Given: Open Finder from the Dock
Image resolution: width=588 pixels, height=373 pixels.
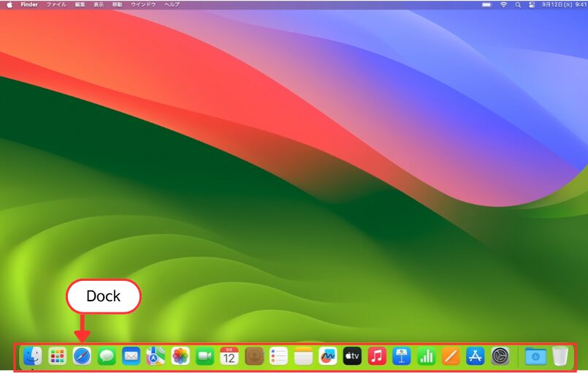Looking at the screenshot, I should point(32,356).
